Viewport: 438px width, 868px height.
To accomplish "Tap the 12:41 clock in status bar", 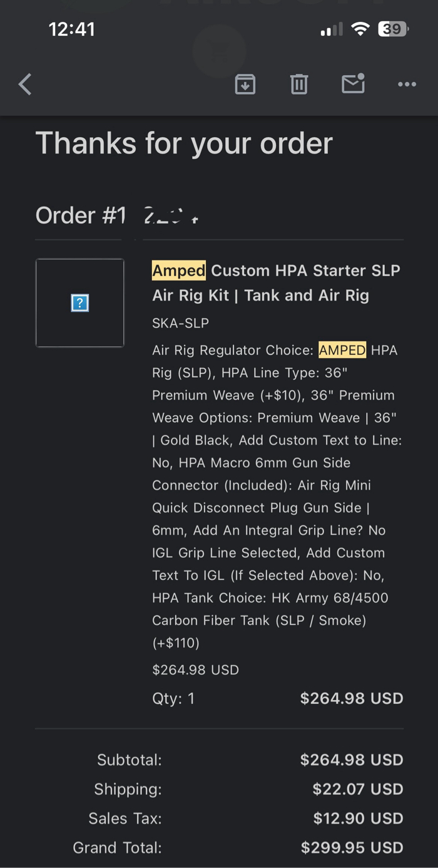I will (x=72, y=29).
